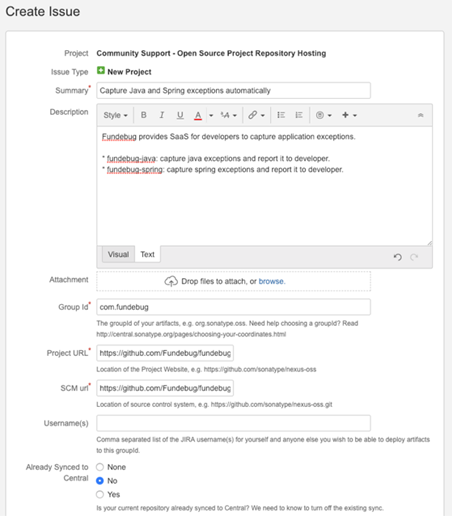Click the browse link to attach files
Viewport: 452px width, 516px height.
(x=272, y=281)
